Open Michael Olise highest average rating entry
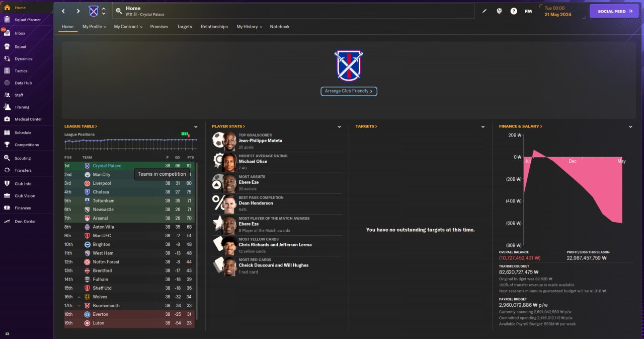 (x=277, y=162)
